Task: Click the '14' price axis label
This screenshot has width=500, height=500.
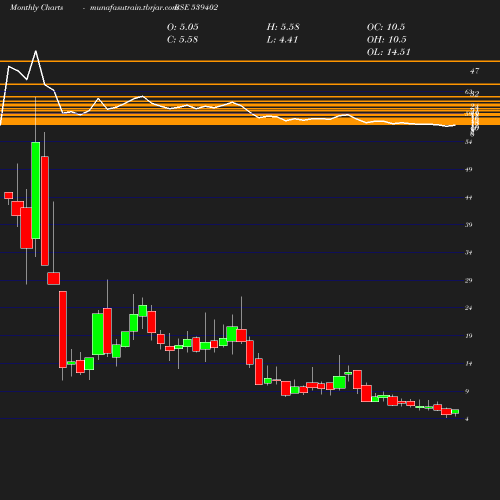Action: [469, 364]
